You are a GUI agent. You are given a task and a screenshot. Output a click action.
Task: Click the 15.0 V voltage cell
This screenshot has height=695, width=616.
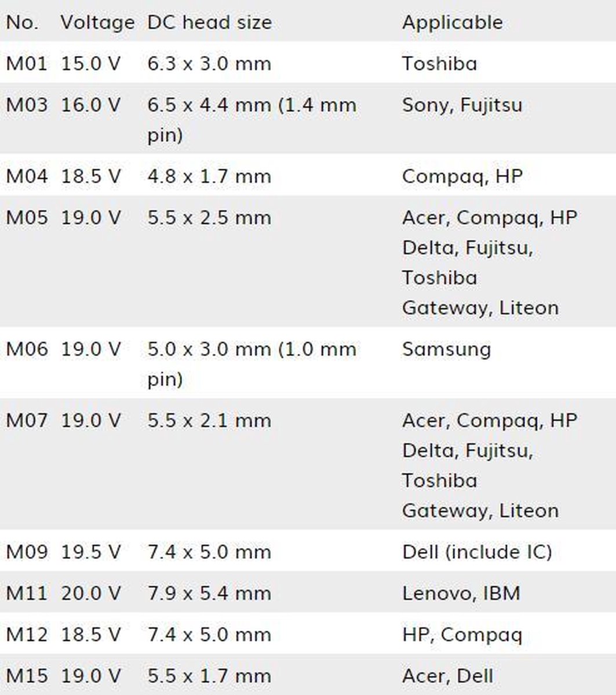pyautogui.click(x=91, y=63)
